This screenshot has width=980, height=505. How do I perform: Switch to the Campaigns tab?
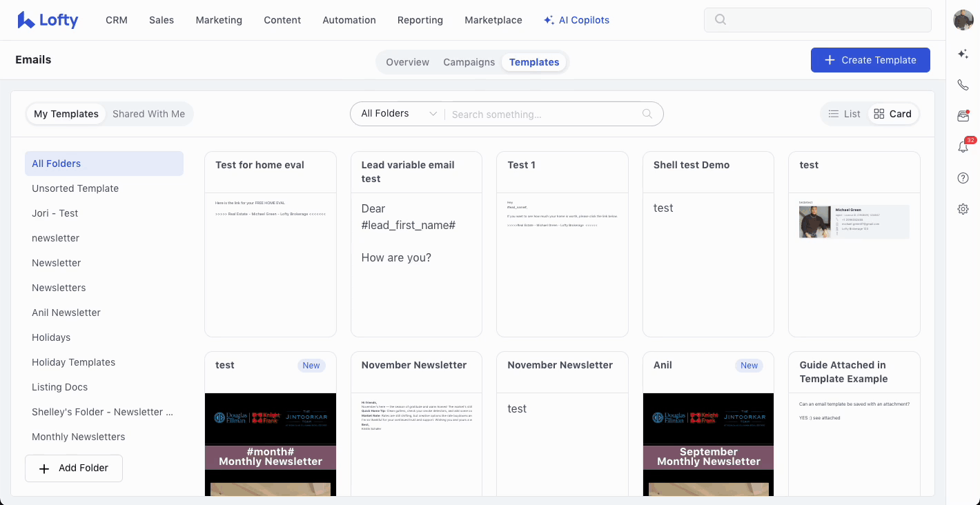click(x=469, y=62)
